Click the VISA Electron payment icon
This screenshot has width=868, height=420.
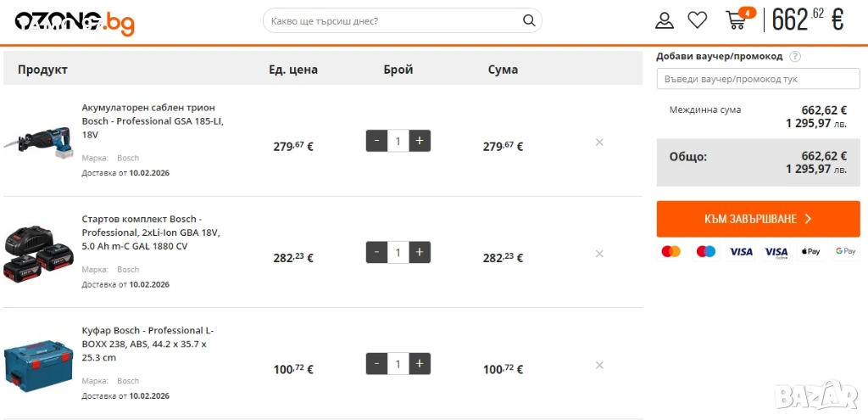click(x=776, y=251)
